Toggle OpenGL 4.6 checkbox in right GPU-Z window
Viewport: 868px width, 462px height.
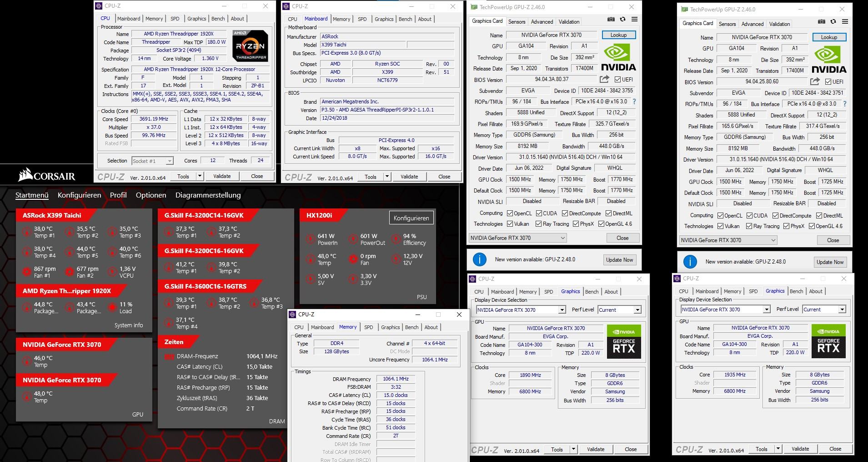pos(812,226)
